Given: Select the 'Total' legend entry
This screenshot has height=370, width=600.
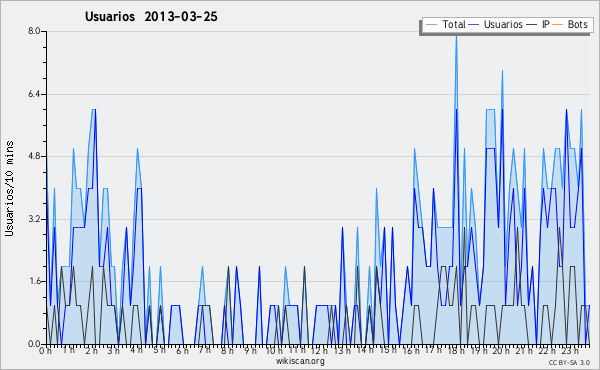Looking at the screenshot, I should [x=445, y=24].
